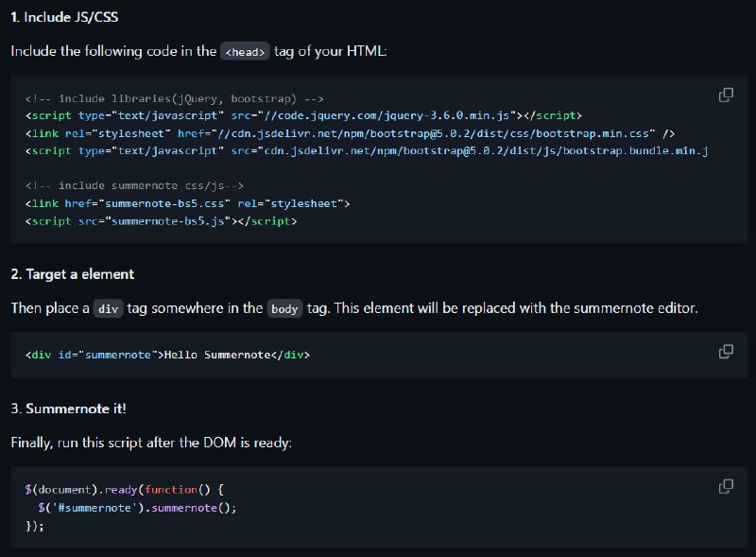Click the bootstrap.bundle.min.js script code line
This screenshot has height=557, width=756.
(x=367, y=151)
